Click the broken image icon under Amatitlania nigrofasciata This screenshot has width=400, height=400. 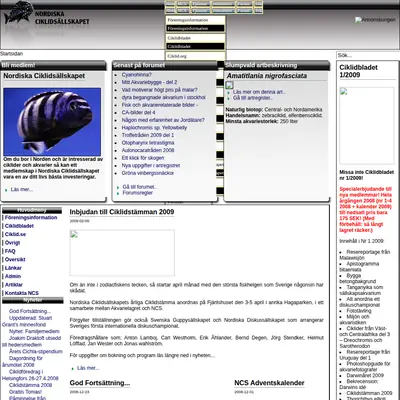229,85
